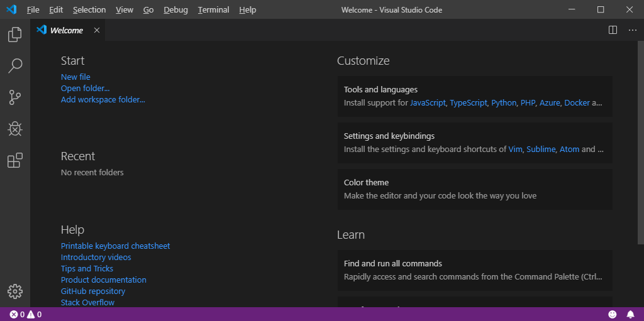Image resolution: width=644 pixels, height=321 pixels.
Task: Click the VS Code logo in title bar
Action: pos(11,9)
